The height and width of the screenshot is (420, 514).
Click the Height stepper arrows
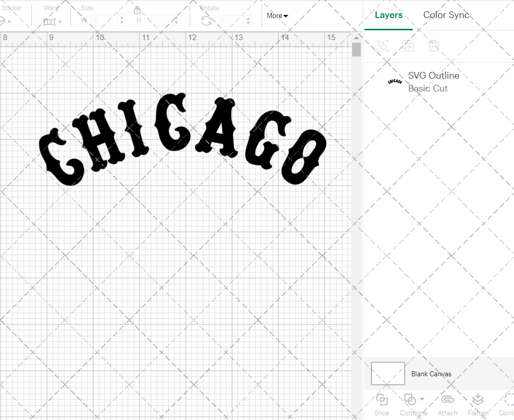tap(176, 21)
